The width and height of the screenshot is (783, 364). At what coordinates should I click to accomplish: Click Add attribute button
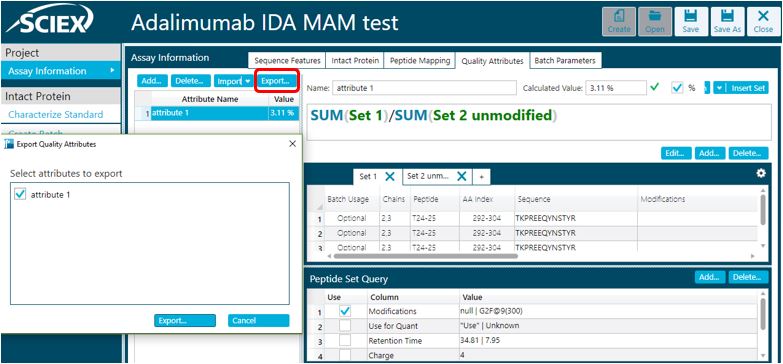[152, 81]
